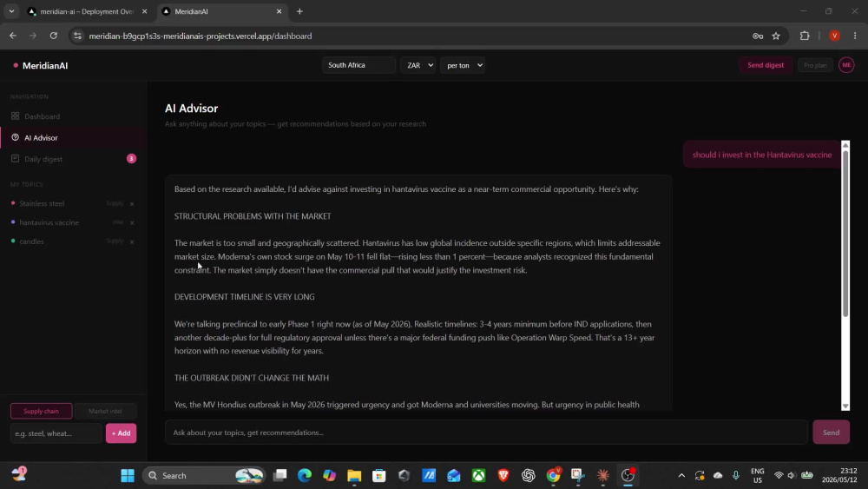Image resolution: width=868 pixels, height=489 pixels.
Task: Close the MeridianAI browser tab
Action: [279, 11]
